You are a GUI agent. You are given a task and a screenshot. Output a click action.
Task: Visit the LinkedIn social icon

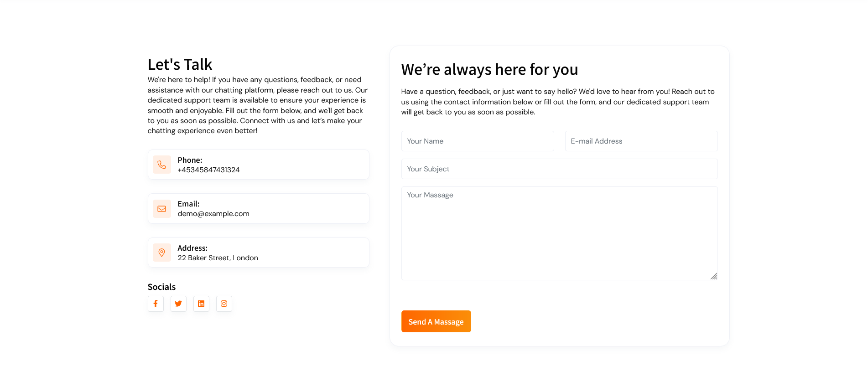pos(201,304)
